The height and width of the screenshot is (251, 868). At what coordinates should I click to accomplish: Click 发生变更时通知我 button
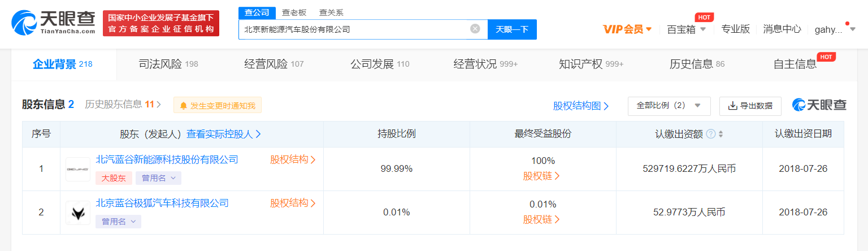point(218,106)
